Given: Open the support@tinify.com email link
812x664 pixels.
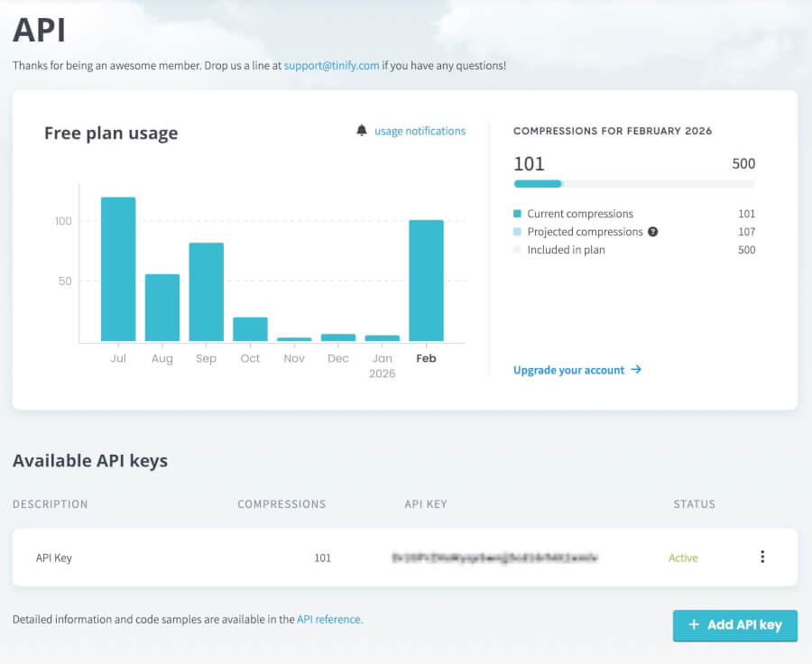Looking at the screenshot, I should [x=331, y=66].
